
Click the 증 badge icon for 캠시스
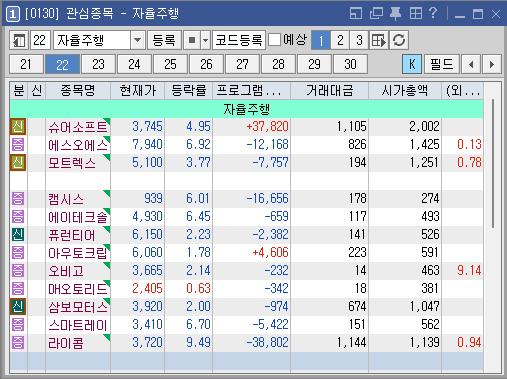coord(18,199)
